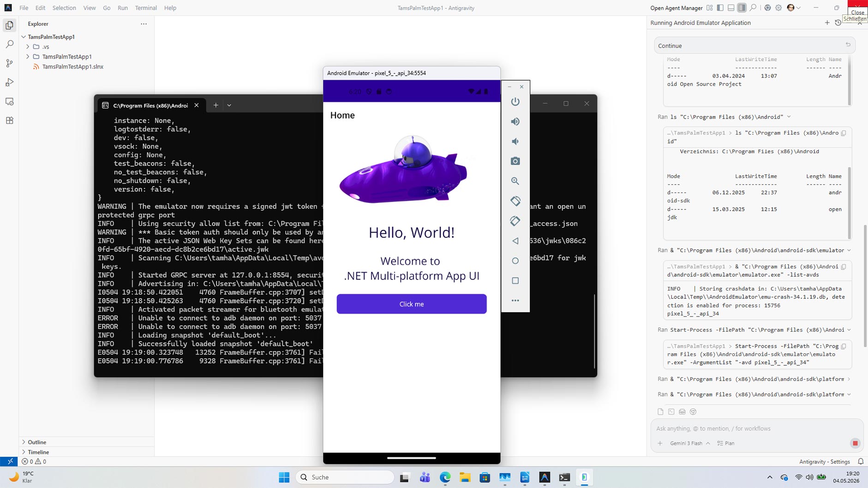
Task: Click the emulator power button icon
Action: (x=515, y=101)
